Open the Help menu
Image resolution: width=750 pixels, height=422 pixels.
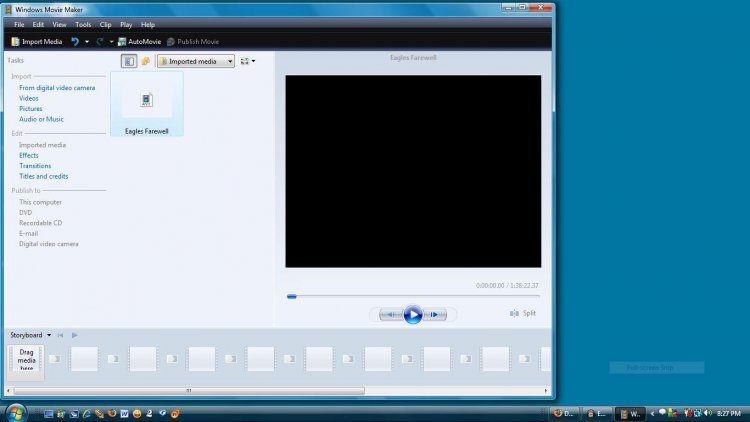coord(148,24)
